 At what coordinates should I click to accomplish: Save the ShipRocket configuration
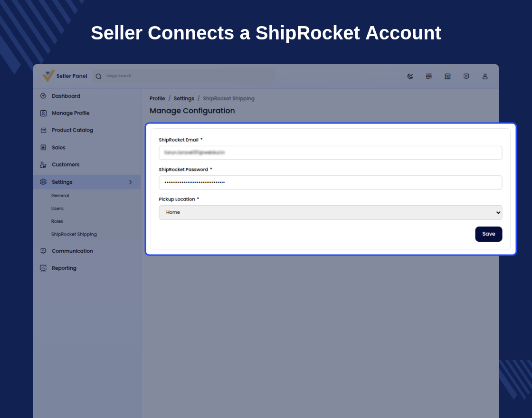pos(489,234)
